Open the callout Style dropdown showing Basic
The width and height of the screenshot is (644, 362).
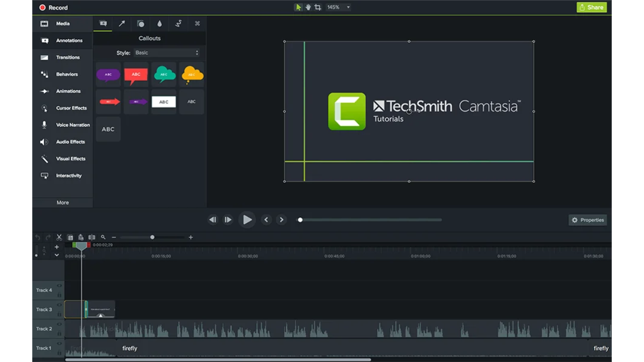click(167, 52)
